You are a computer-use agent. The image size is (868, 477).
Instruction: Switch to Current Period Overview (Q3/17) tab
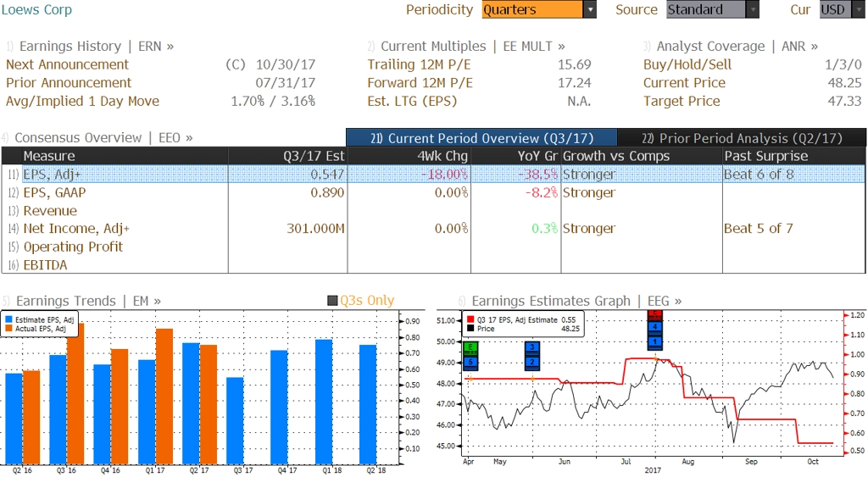click(481, 138)
